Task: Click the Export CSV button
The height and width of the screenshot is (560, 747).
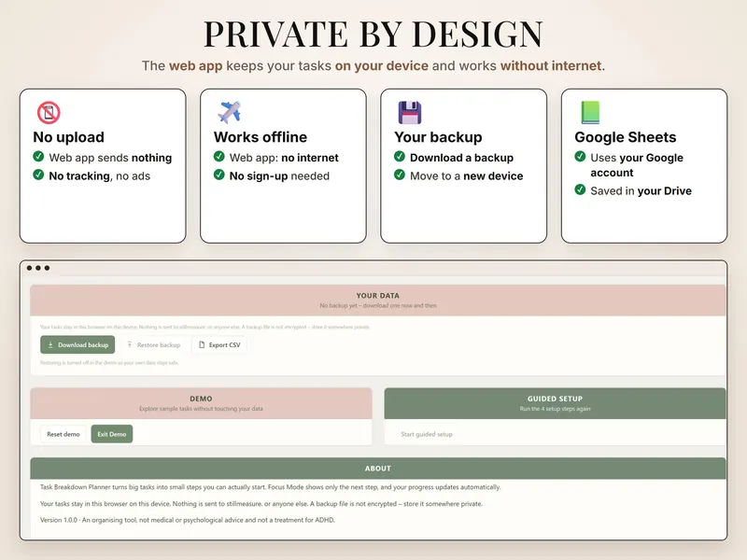Action: pyautogui.click(x=219, y=344)
